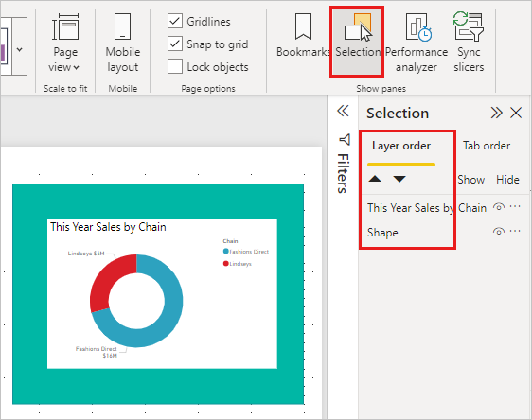Select This Year Sales by Chain layer
Image resolution: width=532 pixels, height=420 pixels.
tap(427, 208)
